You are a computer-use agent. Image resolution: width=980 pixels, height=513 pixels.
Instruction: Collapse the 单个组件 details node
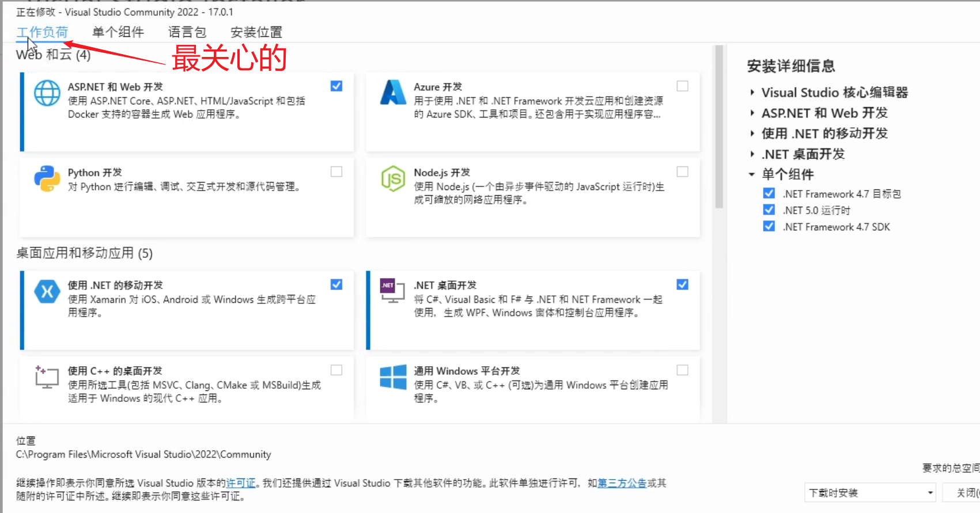click(752, 174)
